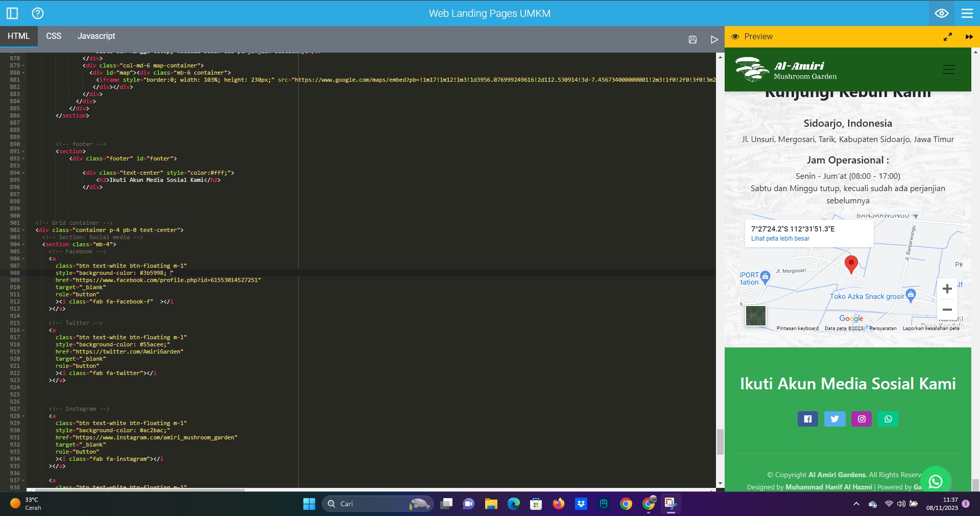The height and width of the screenshot is (516, 980).
Task: Expand the preview to fullscreen
Action: pos(948,37)
